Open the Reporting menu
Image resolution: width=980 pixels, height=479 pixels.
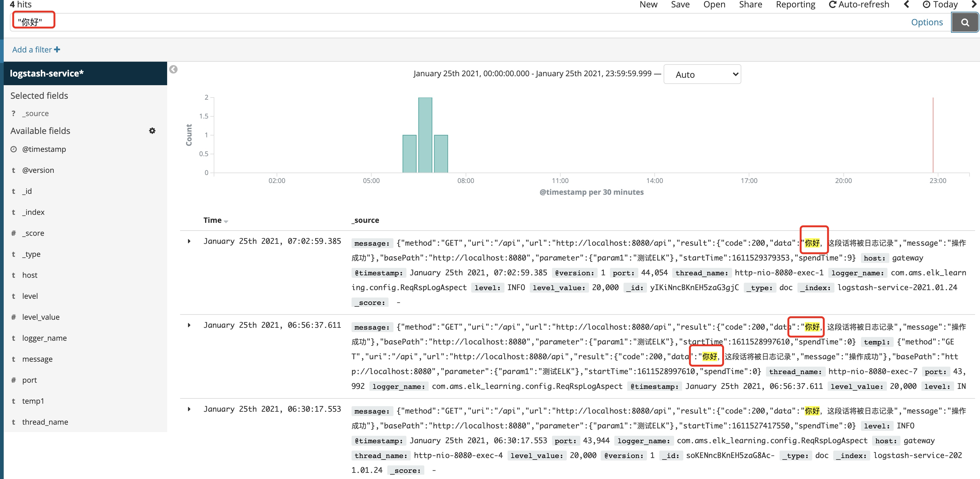click(x=796, y=5)
